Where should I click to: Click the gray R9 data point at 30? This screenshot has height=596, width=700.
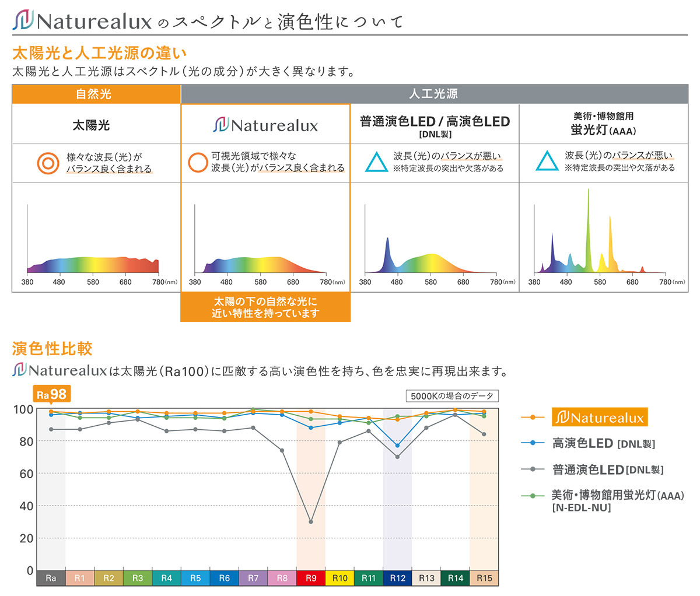(x=311, y=522)
